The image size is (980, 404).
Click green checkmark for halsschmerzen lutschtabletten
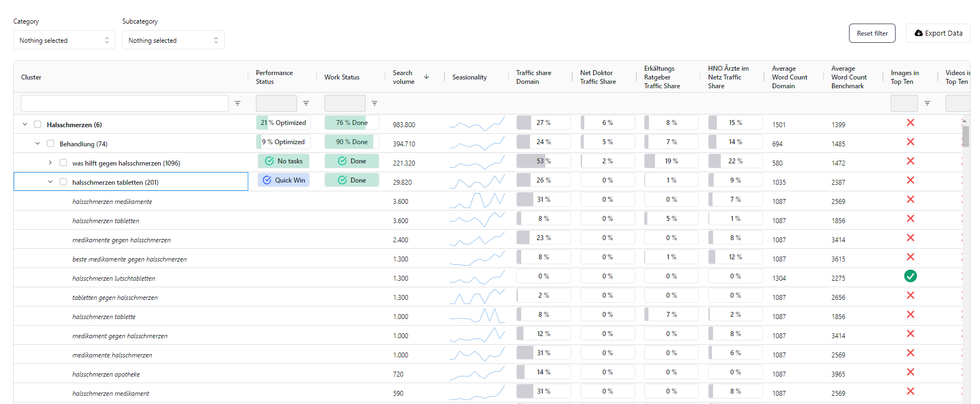point(910,276)
